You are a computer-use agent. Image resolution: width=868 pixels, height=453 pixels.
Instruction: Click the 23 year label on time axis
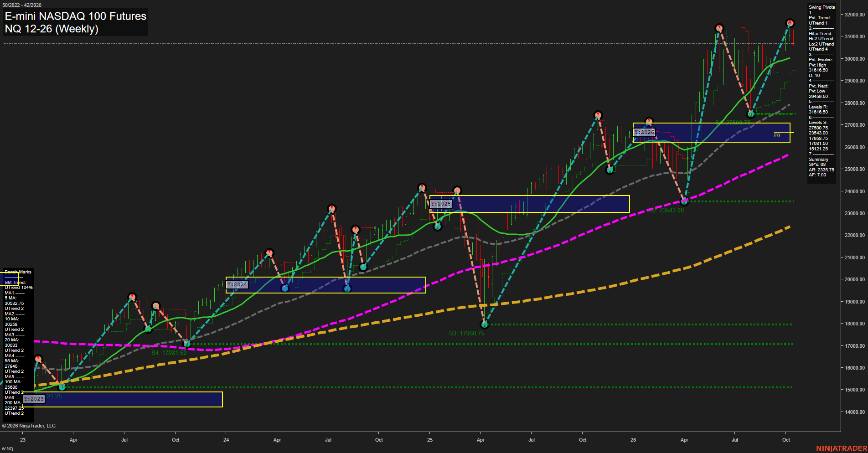(23, 440)
